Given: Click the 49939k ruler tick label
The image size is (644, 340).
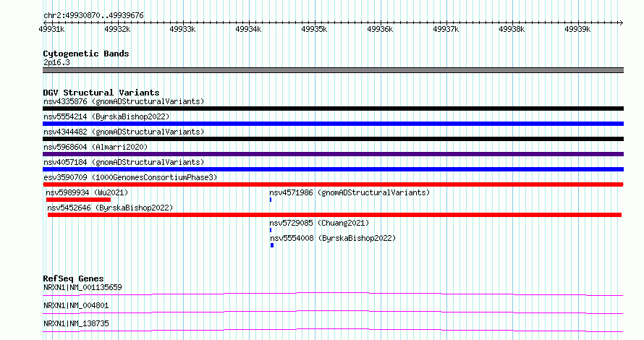Looking at the screenshot, I should coord(577,29).
